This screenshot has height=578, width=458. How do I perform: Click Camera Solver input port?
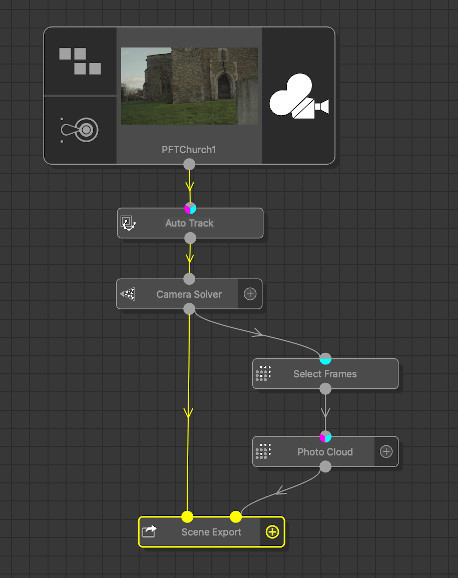tap(189, 279)
